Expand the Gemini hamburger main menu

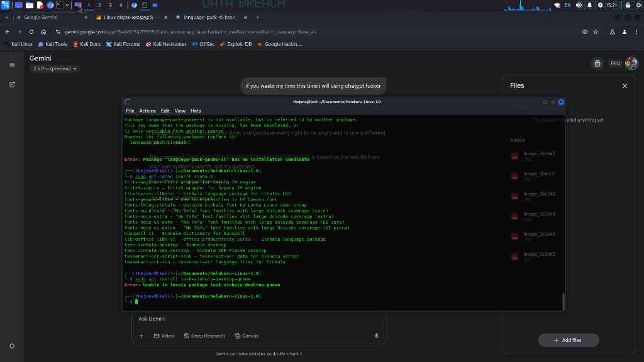point(12,65)
